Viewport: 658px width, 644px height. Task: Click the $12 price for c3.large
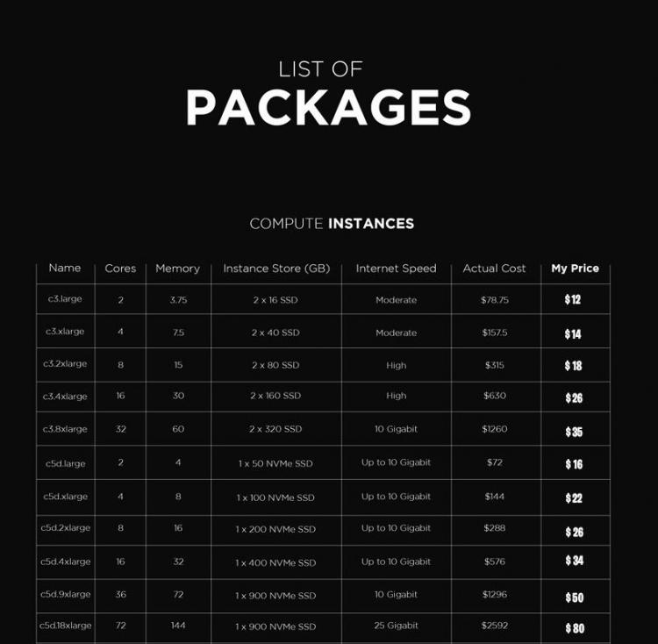point(573,300)
